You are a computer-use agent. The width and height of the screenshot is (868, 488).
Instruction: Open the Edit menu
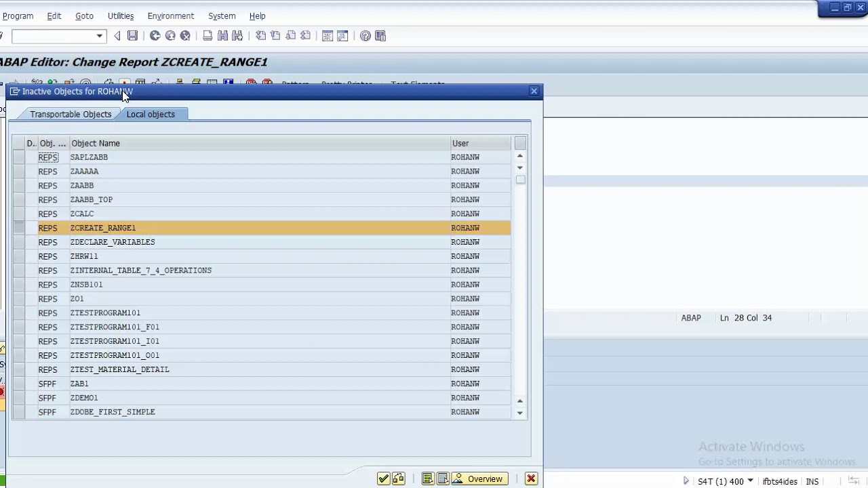pyautogui.click(x=54, y=16)
